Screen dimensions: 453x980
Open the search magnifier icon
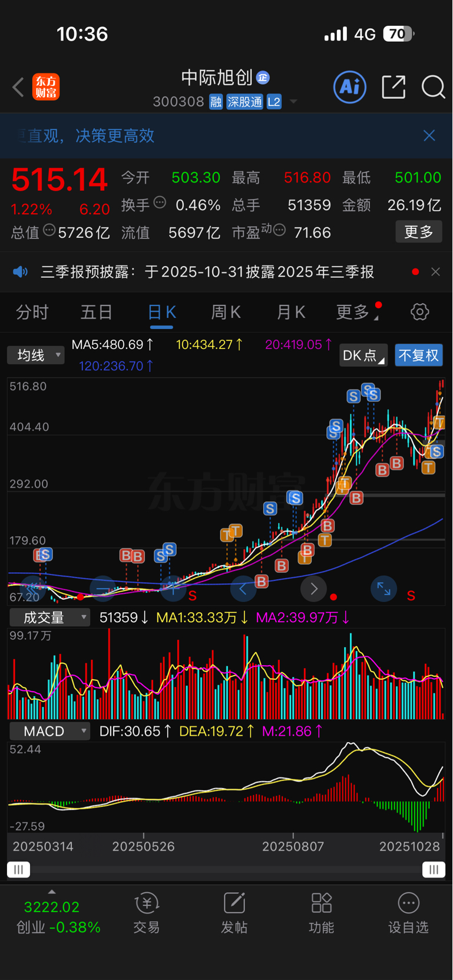(433, 87)
